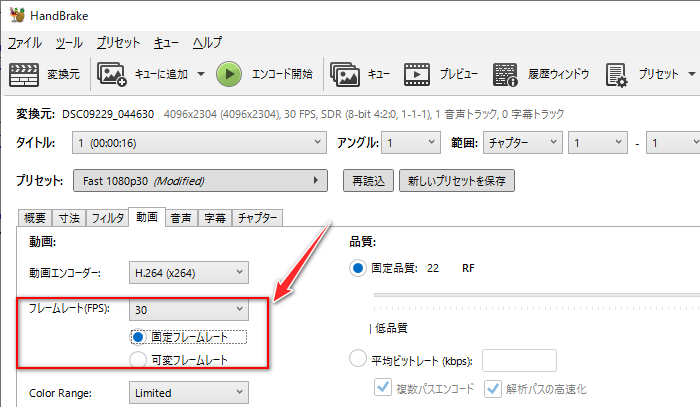Switch to the 寸法 tab
This screenshot has width=700, height=407.
point(69,218)
